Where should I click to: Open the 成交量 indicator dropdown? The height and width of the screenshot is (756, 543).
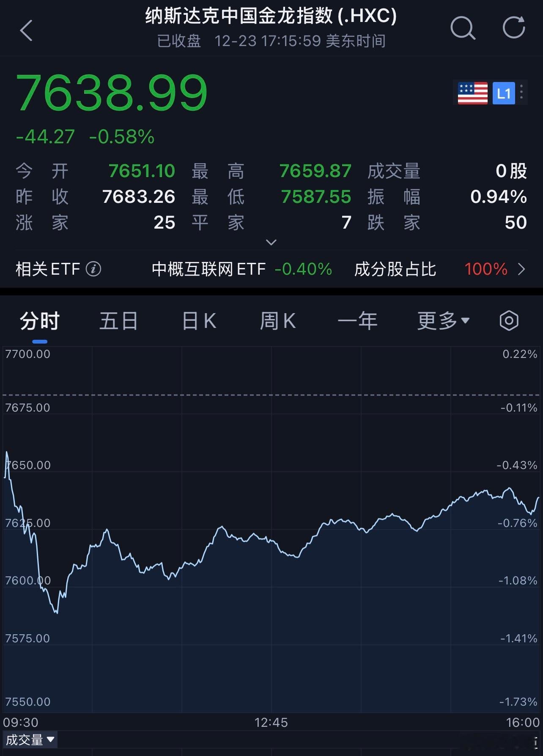(x=30, y=740)
